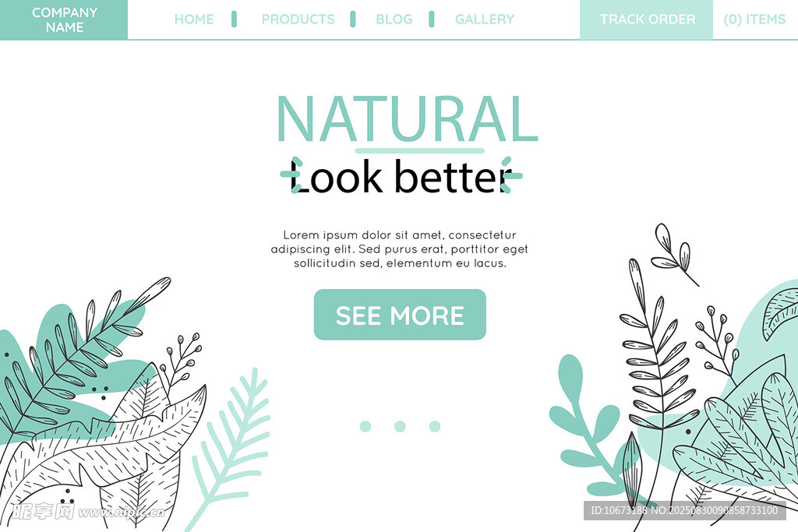Click the teal cross mark left of Look better
798x532 pixels.
[292, 175]
